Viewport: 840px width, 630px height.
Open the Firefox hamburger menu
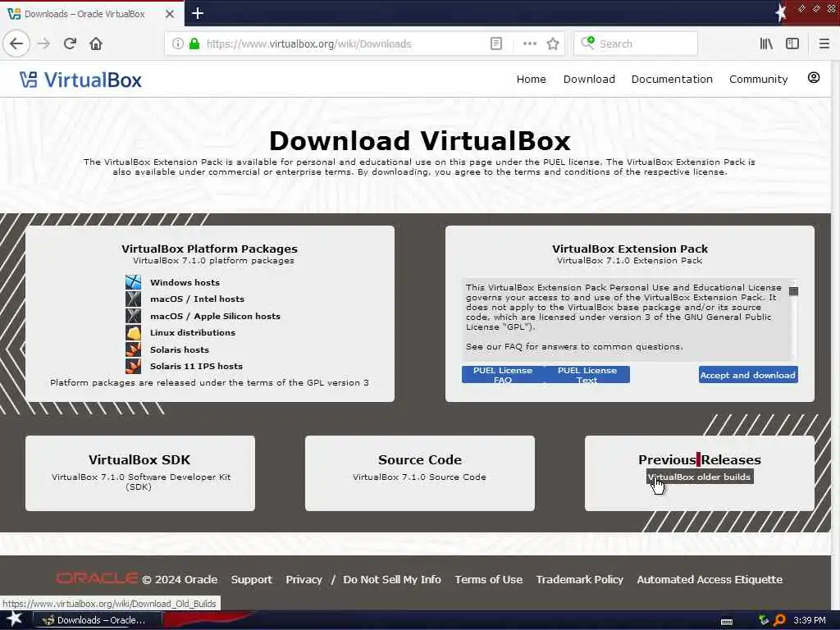click(x=824, y=43)
